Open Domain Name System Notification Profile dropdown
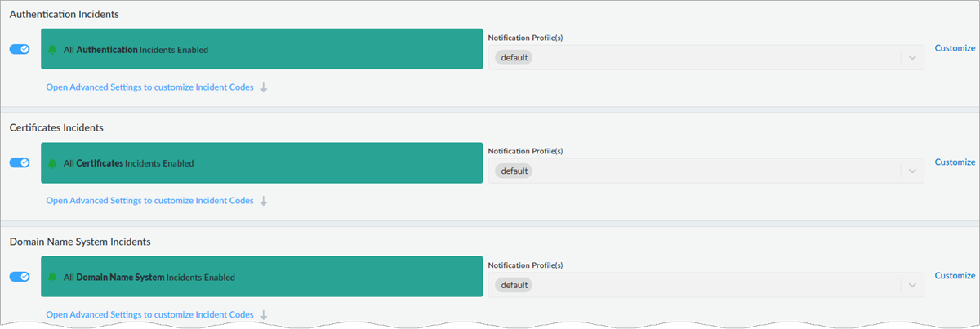The image size is (980, 329). (x=911, y=286)
